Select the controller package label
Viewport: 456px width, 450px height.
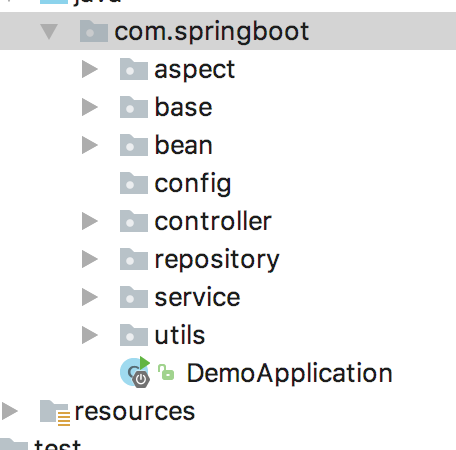tap(213, 221)
